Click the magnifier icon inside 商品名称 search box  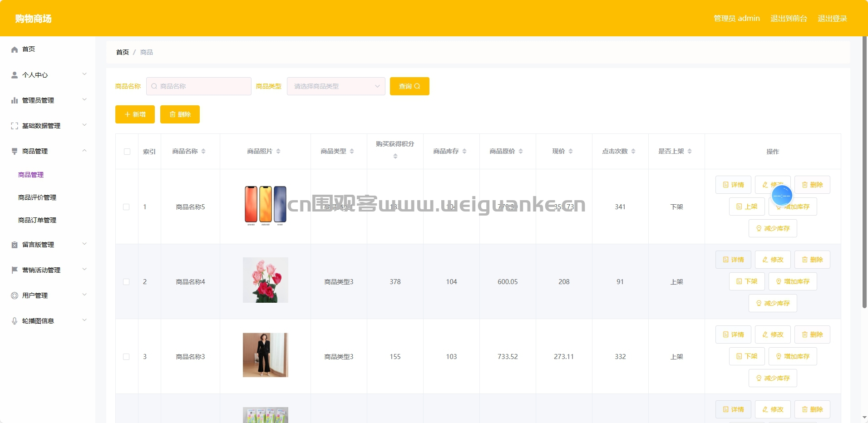click(x=154, y=86)
